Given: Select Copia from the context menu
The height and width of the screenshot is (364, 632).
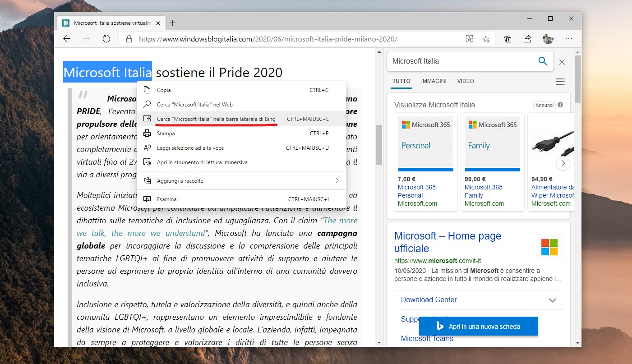Looking at the screenshot, I should (x=242, y=90).
